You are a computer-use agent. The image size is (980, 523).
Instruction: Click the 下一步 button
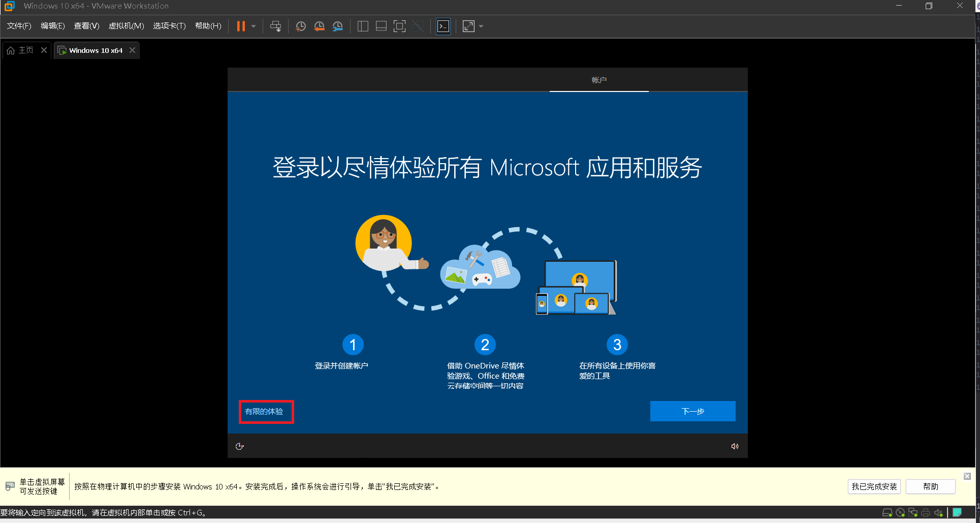click(692, 411)
